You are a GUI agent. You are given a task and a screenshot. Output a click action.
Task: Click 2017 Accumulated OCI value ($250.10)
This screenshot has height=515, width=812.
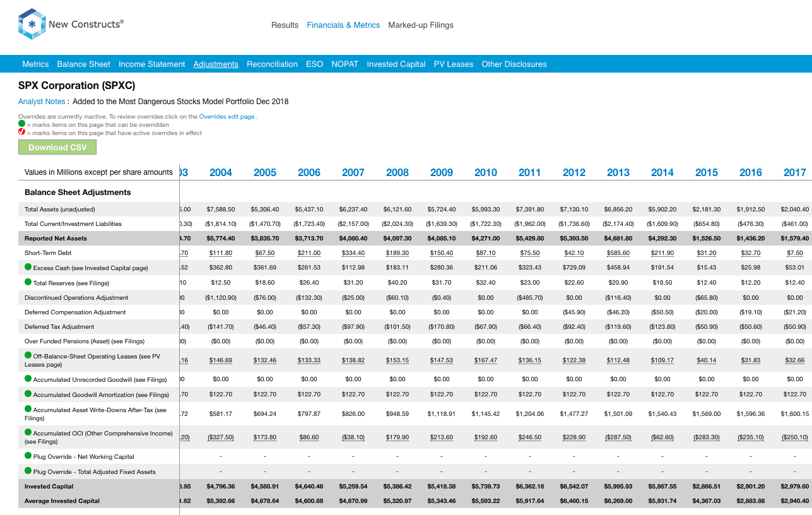[x=795, y=437]
